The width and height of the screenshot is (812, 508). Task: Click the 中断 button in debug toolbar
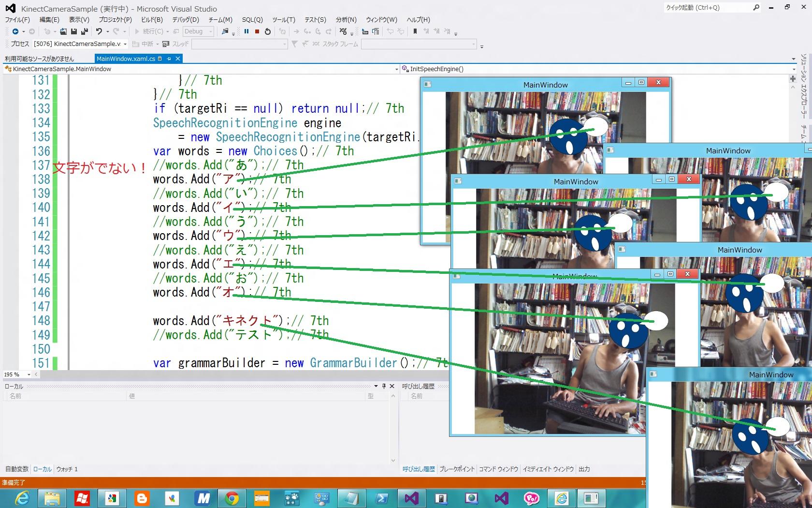(x=143, y=44)
